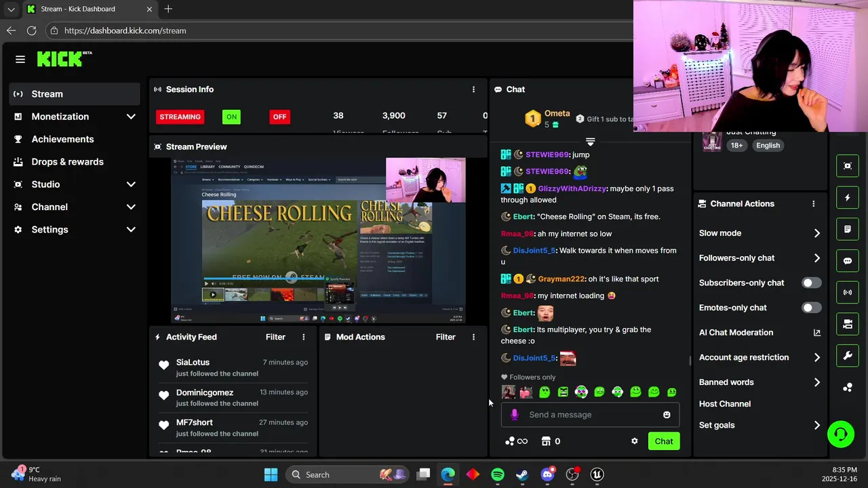This screenshot has height=488, width=868.
Task: Open Steam from the taskbar
Action: (x=522, y=474)
